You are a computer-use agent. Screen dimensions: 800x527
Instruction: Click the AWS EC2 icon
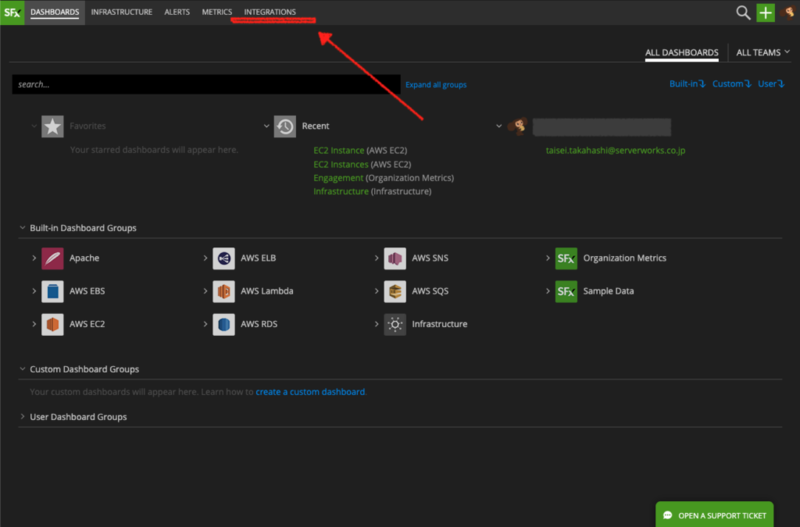(53, 324)
